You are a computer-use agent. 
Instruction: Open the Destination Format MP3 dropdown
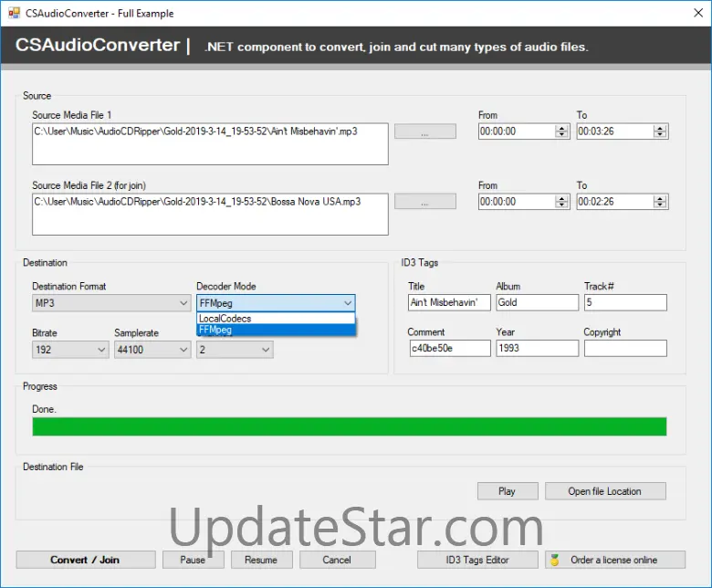pos(111,303)
